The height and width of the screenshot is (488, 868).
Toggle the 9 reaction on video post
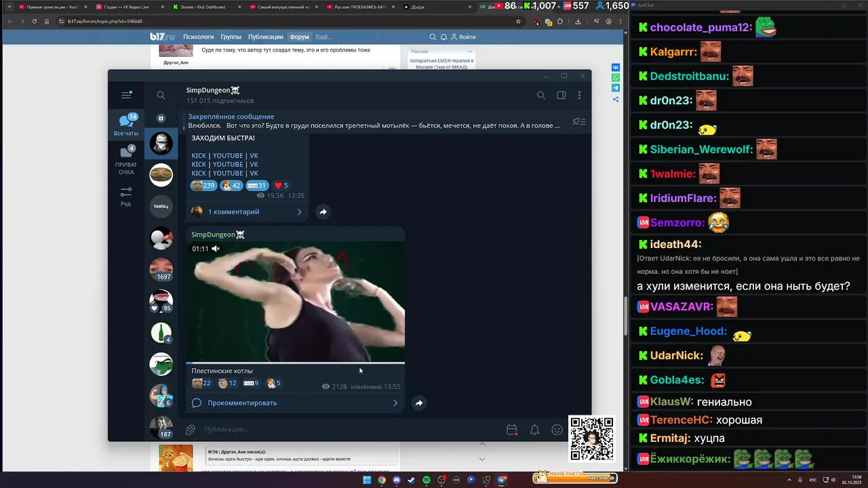(251, 383)
